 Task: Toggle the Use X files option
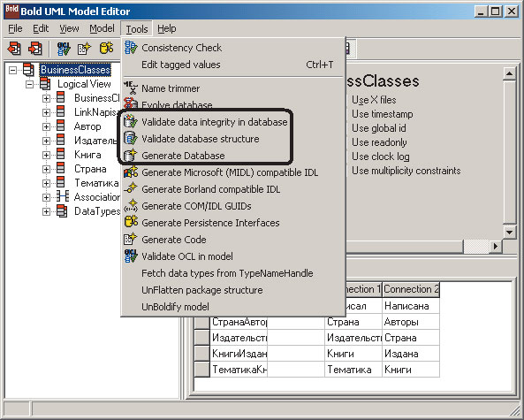point(374,100)
